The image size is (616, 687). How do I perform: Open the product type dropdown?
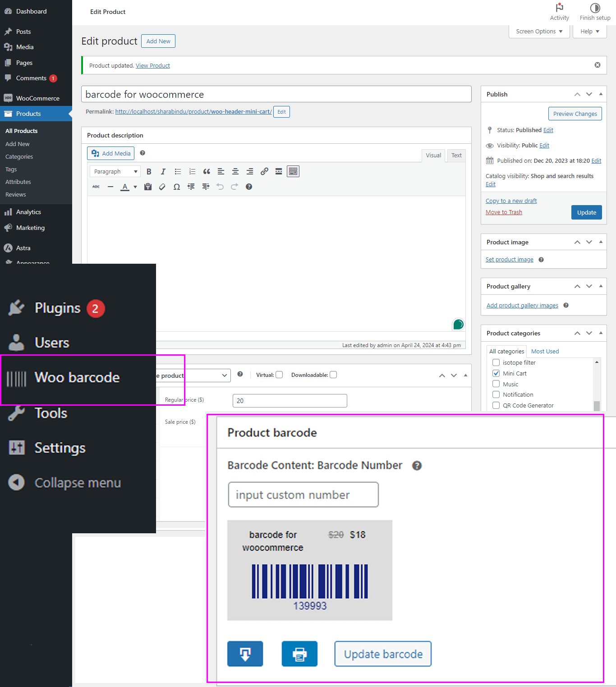(193, 376)
